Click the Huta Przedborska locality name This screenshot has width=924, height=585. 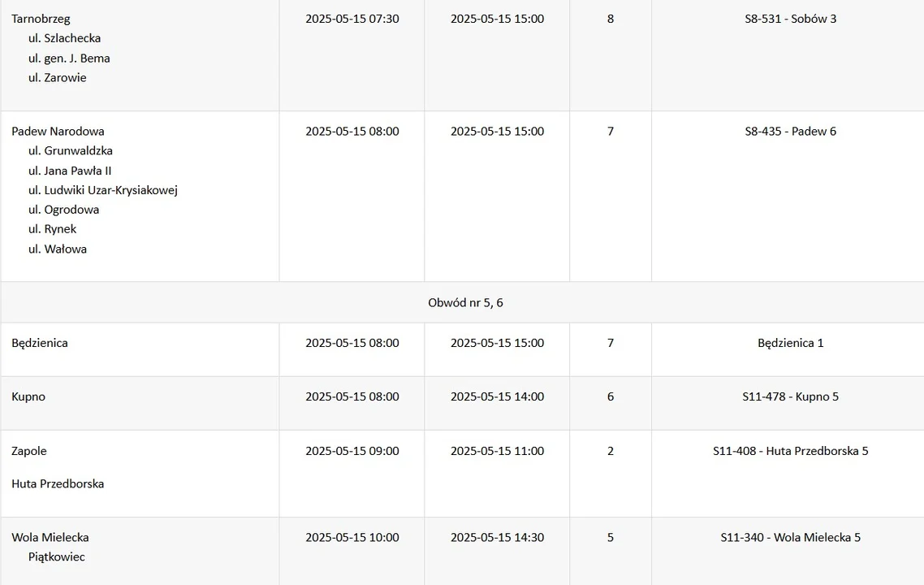tap(58, 484)
